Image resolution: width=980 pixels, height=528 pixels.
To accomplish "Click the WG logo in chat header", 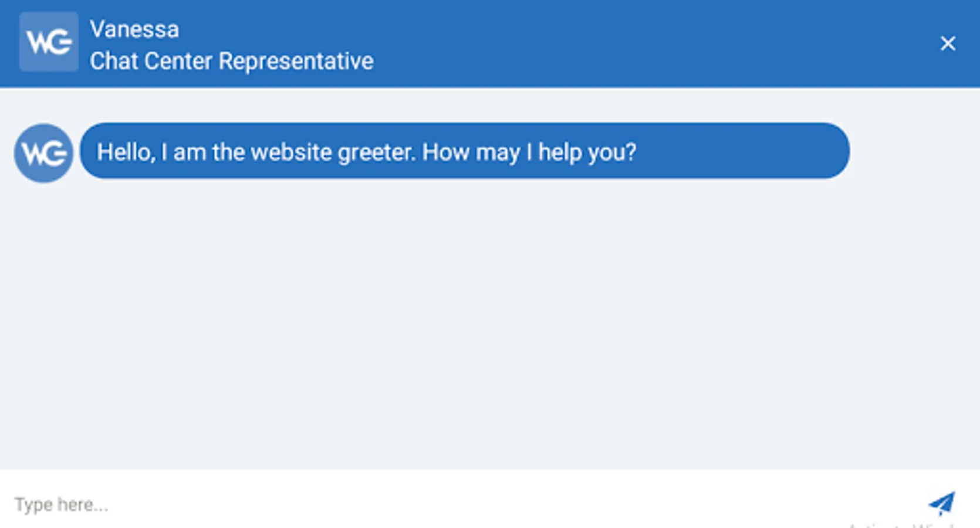I will pos(49,42).
